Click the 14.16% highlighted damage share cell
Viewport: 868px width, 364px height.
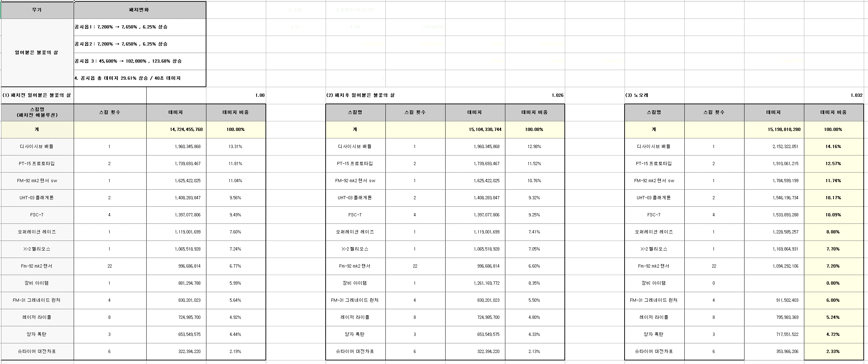[834, 147]
